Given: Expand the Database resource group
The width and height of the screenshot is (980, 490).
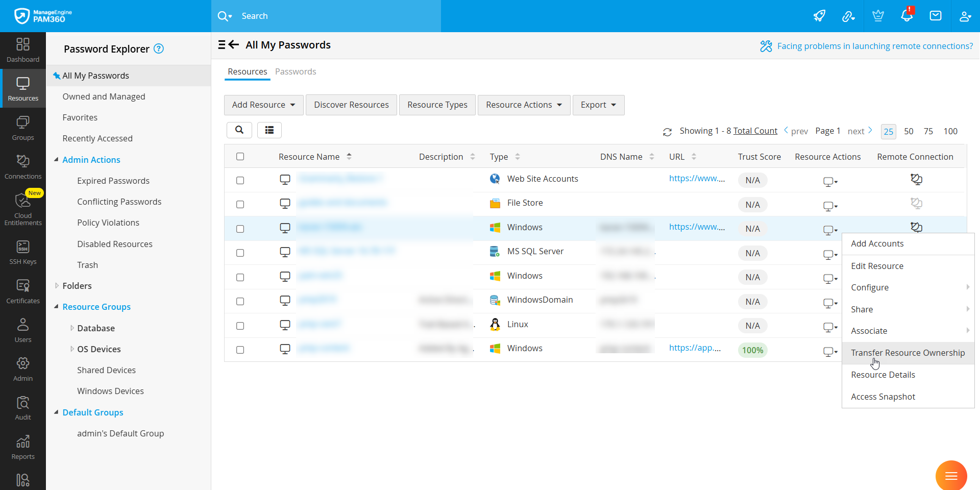Looking at the screenshot, I should pyautogui.click(x=72, y=328).
